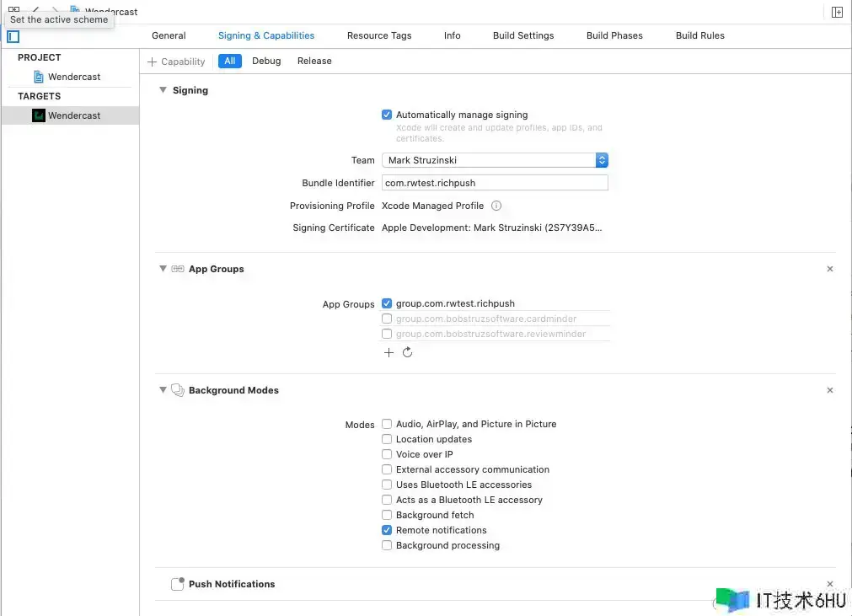Toggle the sidebar panel icon at top left
Viewport: 852px width, 616px height.
click(13, 36)
